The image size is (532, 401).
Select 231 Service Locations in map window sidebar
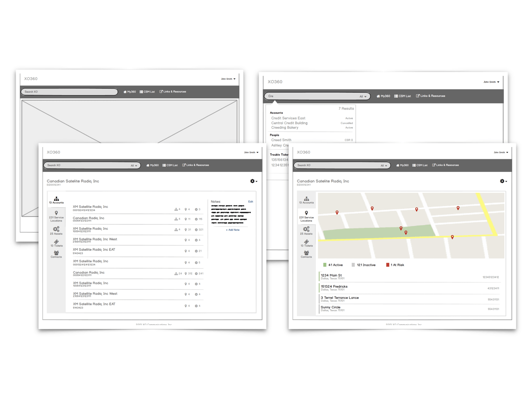click(x=306, y=216)
